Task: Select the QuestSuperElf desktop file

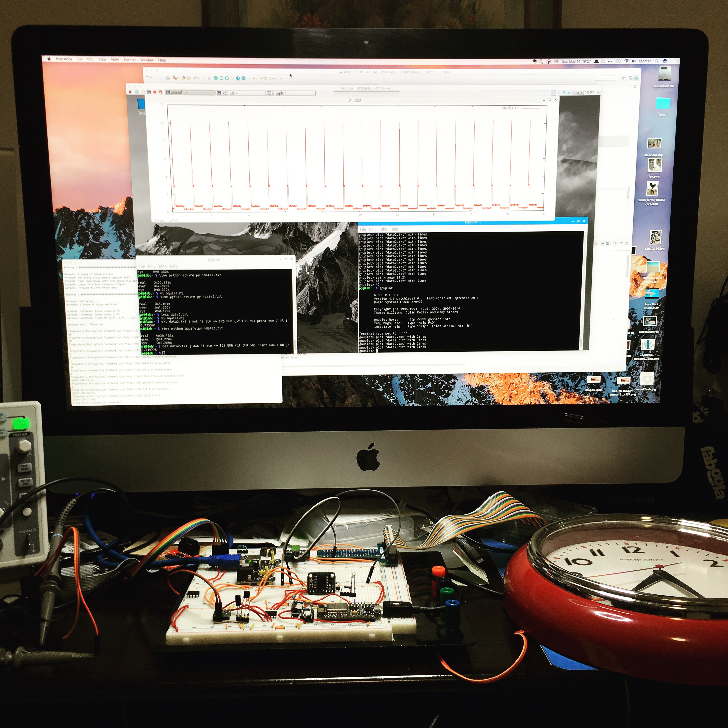Action: click(649, 325)
